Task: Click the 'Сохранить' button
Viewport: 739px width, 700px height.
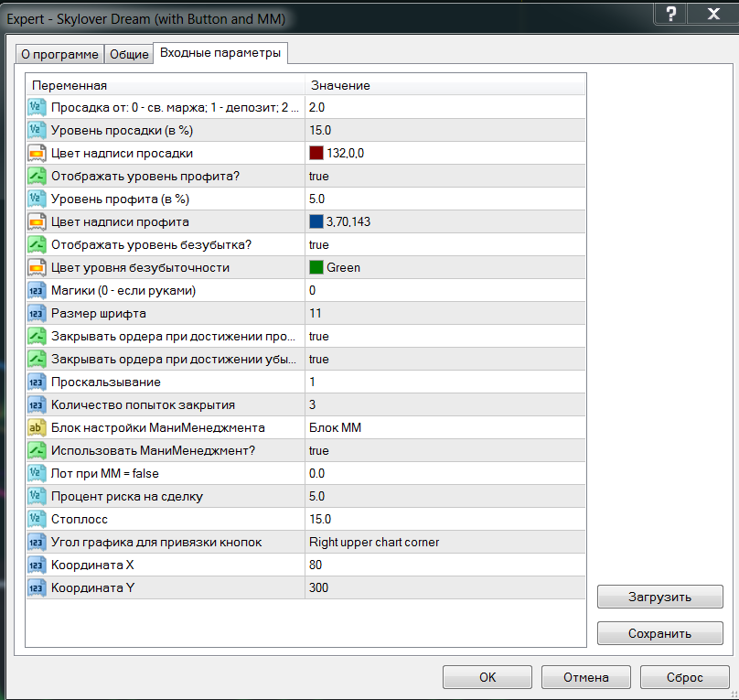Action: point(659,633)
